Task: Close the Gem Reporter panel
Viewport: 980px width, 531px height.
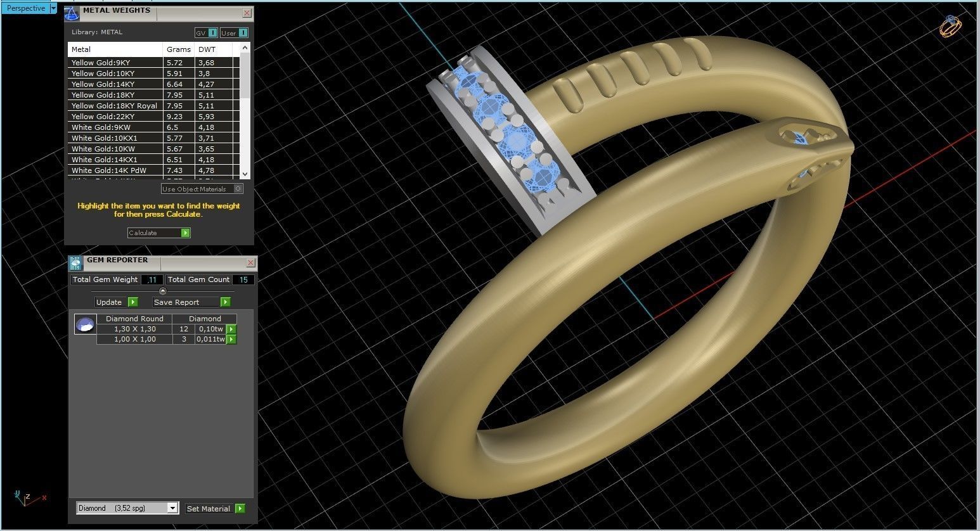Action: click(x=250, y=263)
